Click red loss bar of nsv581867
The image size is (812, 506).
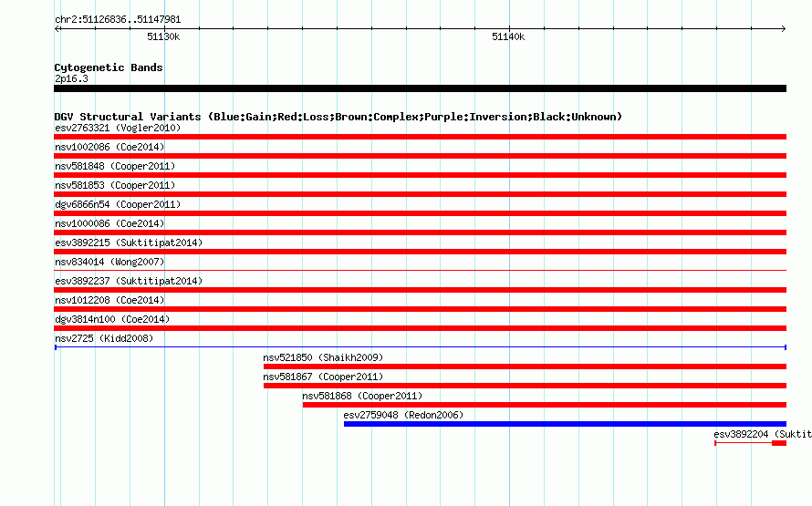click(526, 386)
